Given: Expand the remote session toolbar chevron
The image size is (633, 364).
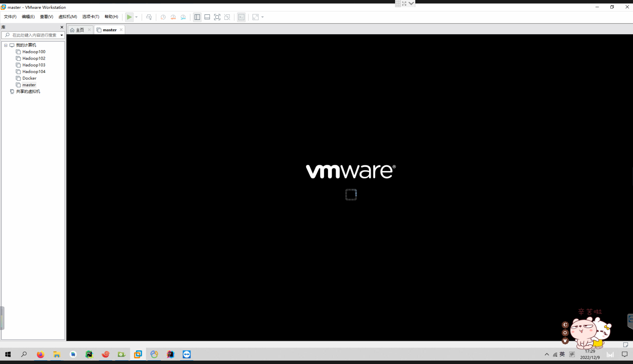Looking at the screenshot, I should pyautogui.click(x=411, y=4).
